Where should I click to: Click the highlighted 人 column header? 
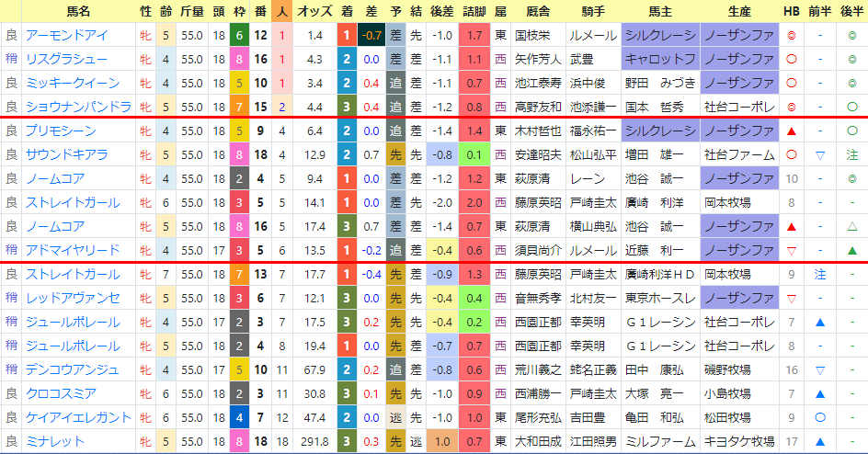click(282, 11)
